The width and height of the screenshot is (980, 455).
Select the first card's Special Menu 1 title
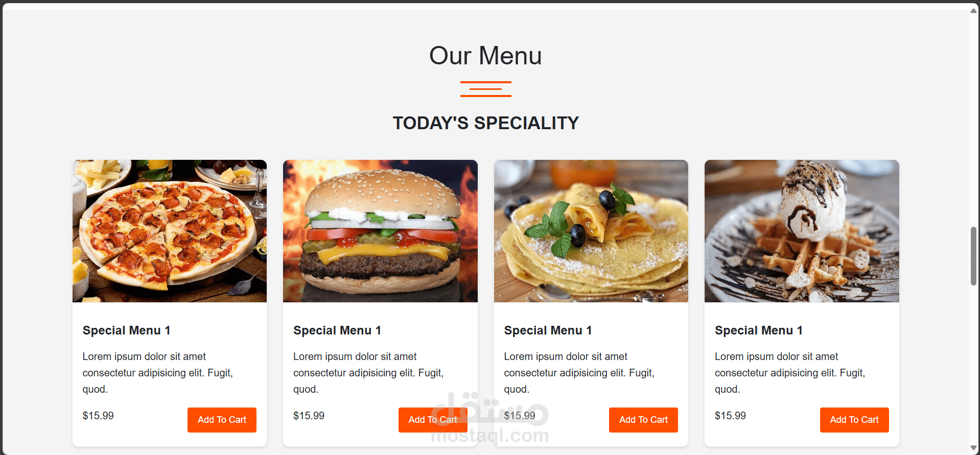coord(126,330)
